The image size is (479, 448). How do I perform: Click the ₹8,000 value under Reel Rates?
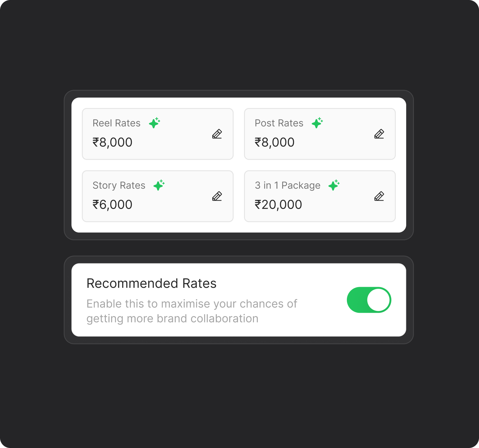pos(113,142)
